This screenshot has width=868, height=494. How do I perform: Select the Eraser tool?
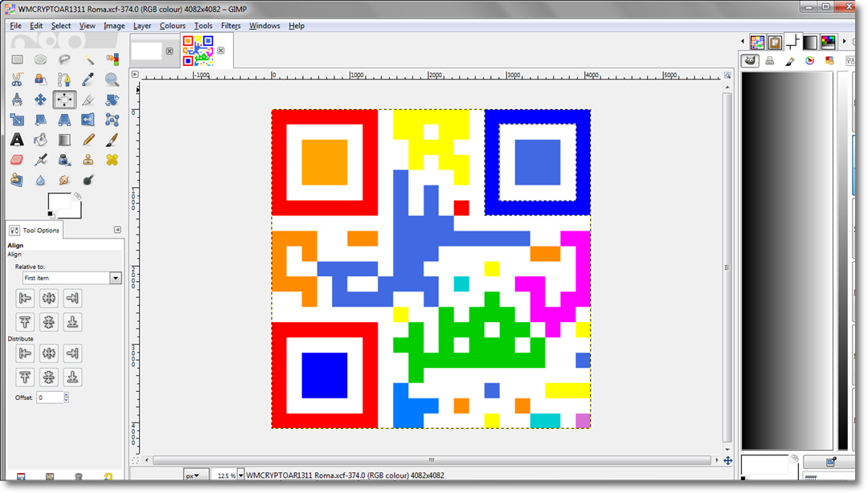tap(17, 160)
